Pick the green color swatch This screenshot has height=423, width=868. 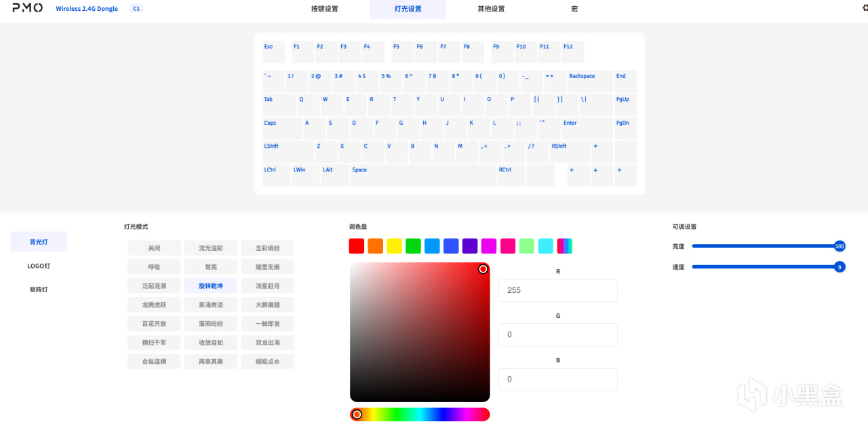click(x=414, y=246)
